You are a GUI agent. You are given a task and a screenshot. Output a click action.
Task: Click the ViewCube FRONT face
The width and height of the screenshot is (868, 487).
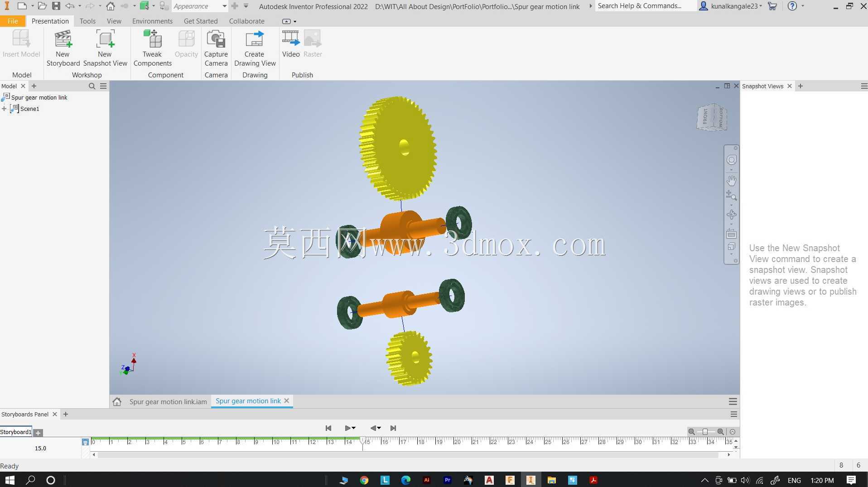click(705, 117)
